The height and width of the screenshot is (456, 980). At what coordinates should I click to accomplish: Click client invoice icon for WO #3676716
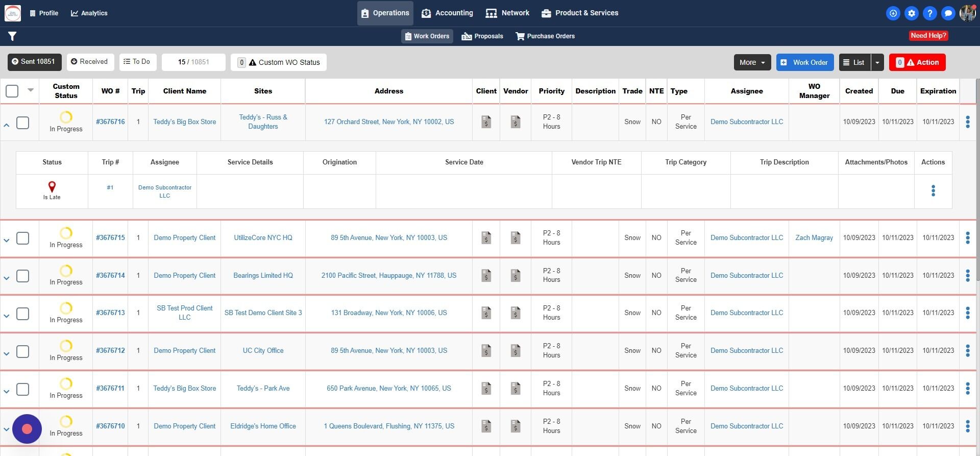pos(486,122)
